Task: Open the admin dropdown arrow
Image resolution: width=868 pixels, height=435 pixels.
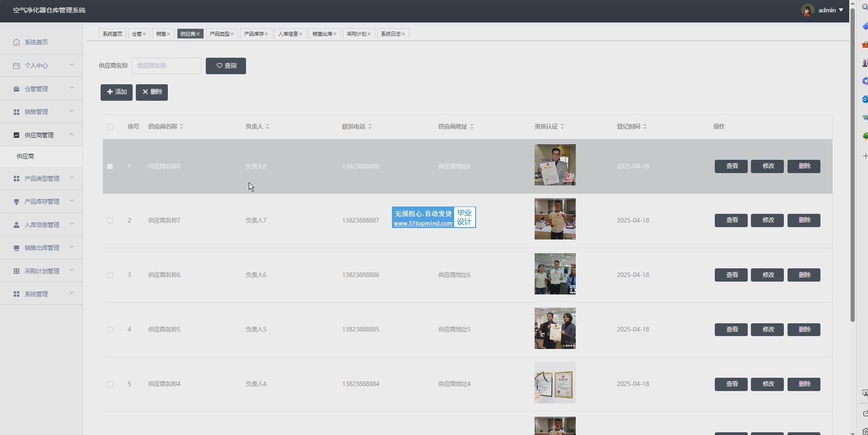Action: coord(841,10)
